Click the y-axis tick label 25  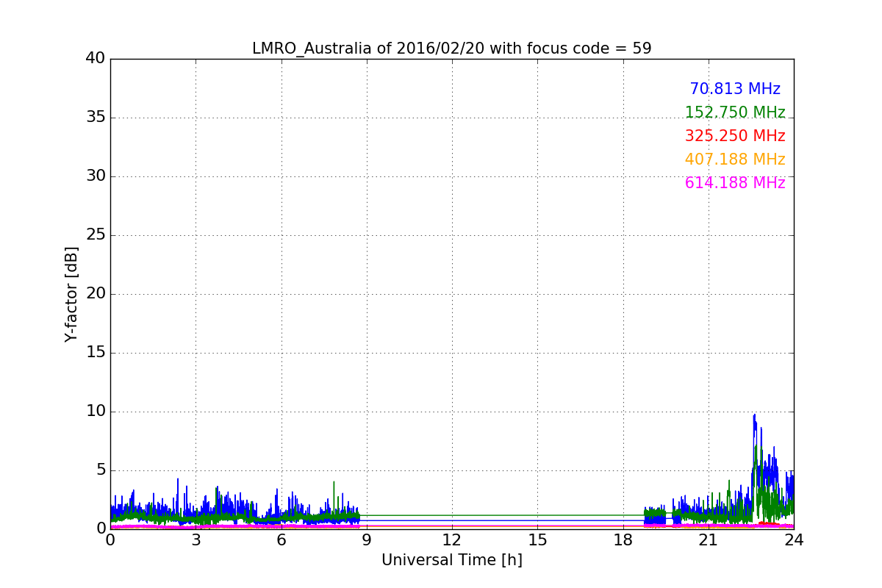click(96, 235)
